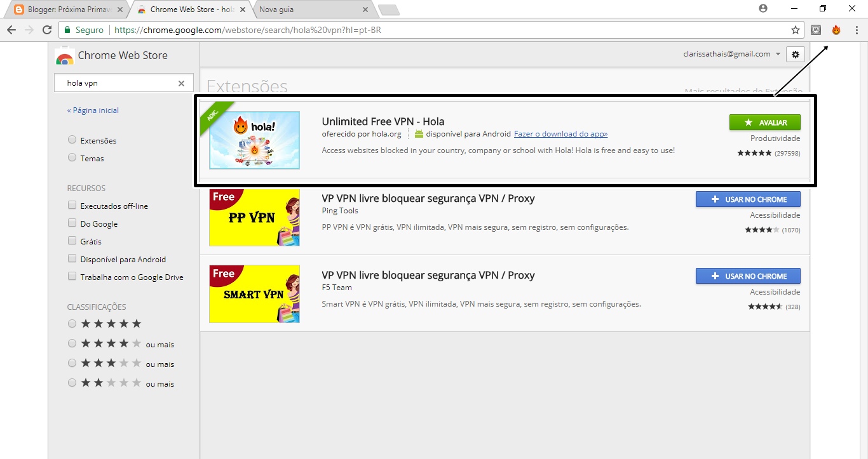Open the Web Store settings gear
Image resolution: width=868 pixels, height=459 pixels.
(x=796, y=55)
